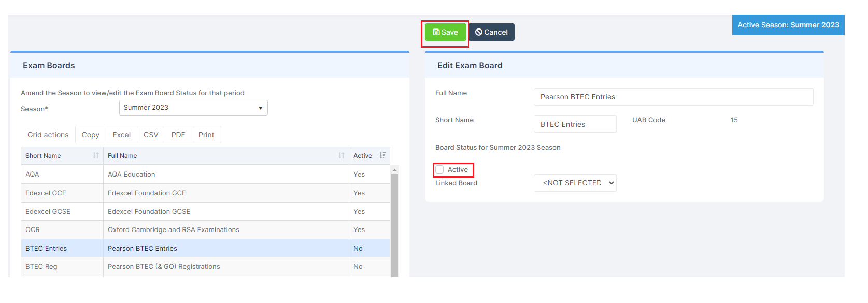
Task: Select the AQA row
Action: [205, 175]
